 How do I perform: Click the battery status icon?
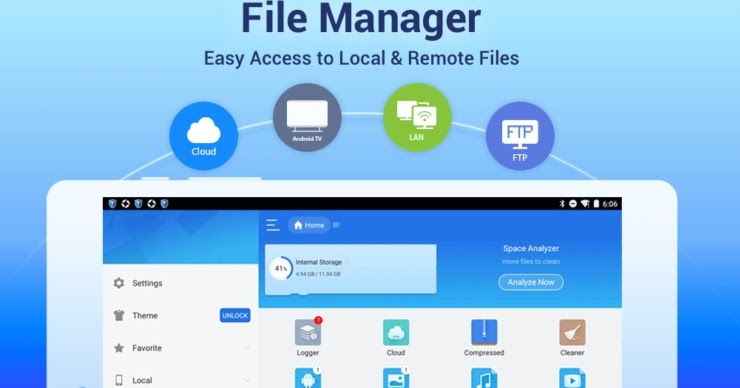point(596,203)
